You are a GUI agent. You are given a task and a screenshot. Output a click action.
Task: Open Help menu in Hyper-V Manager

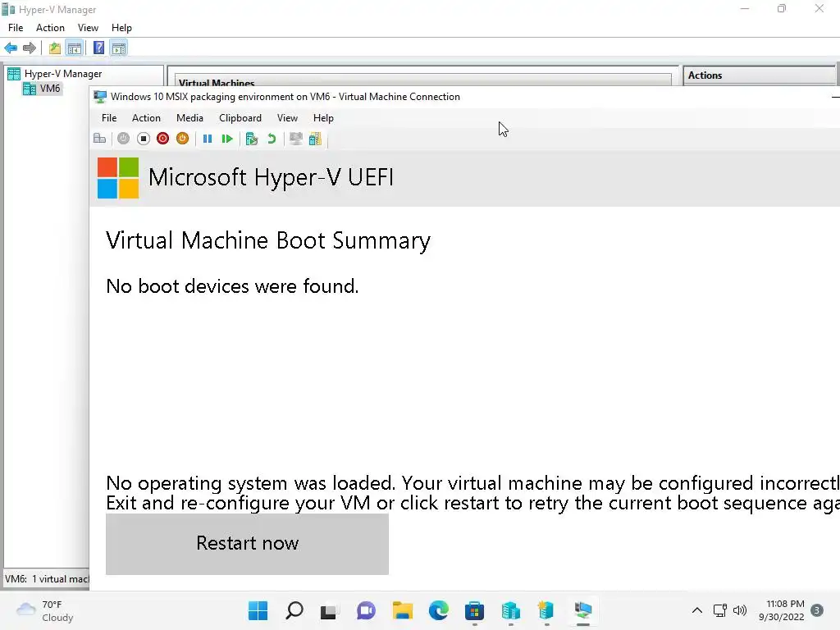pyautogui.click(x=121, y=28)
